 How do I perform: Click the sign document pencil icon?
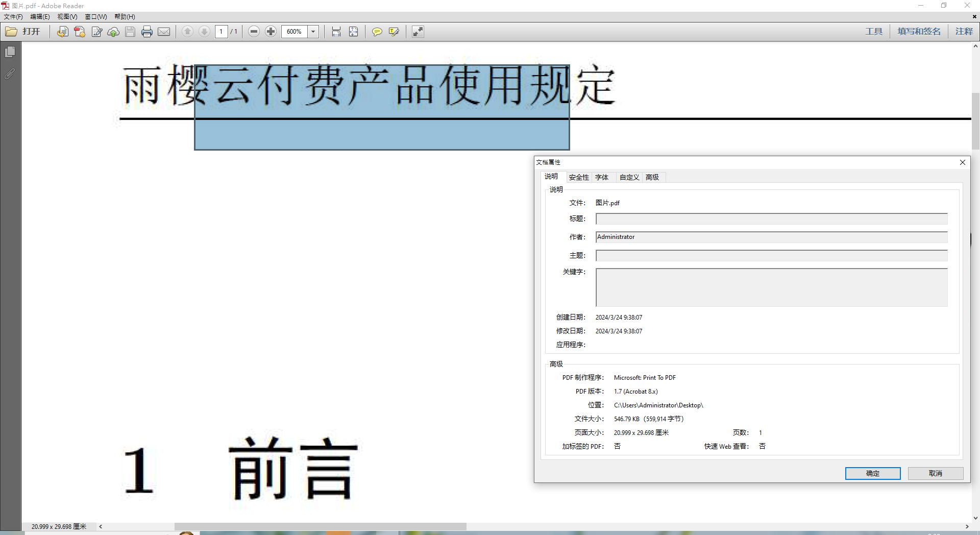pos(96,32)
